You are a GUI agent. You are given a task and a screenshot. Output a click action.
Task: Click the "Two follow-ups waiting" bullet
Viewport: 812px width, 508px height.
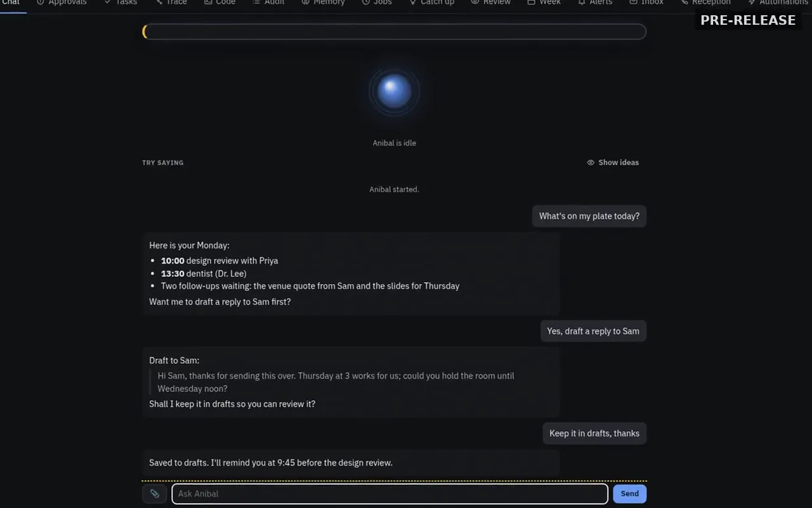coord(310,286)
